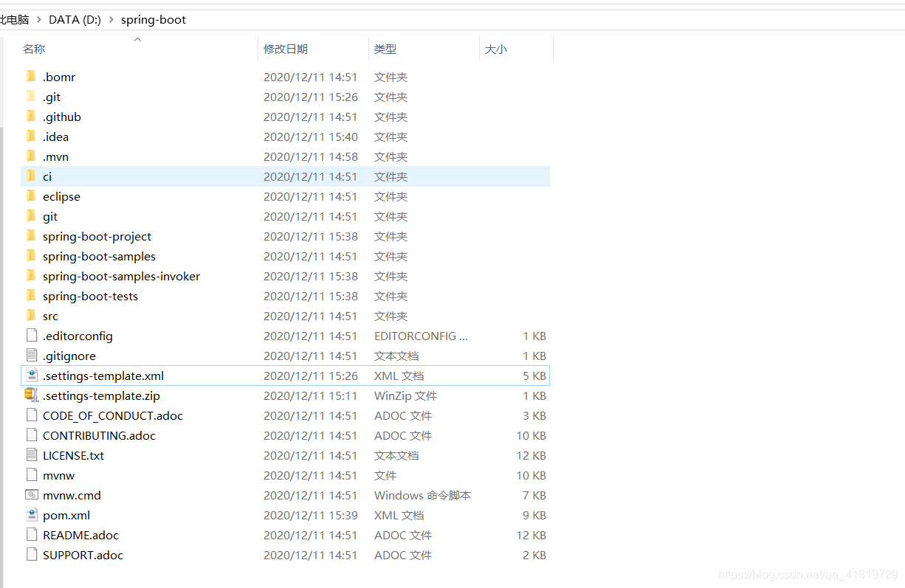Click the 2 KB size of SUPPORT.adoc
This screenshot has width=905, height=588.
(534, 555)
